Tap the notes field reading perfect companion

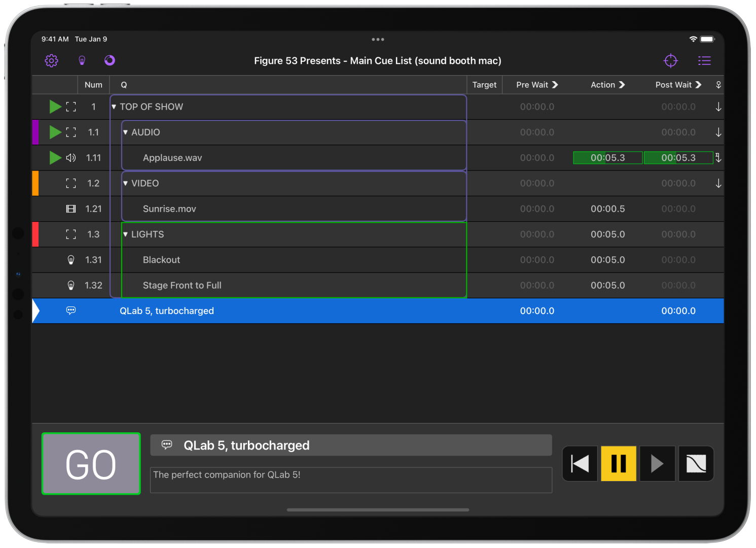(x=351, y=480)
